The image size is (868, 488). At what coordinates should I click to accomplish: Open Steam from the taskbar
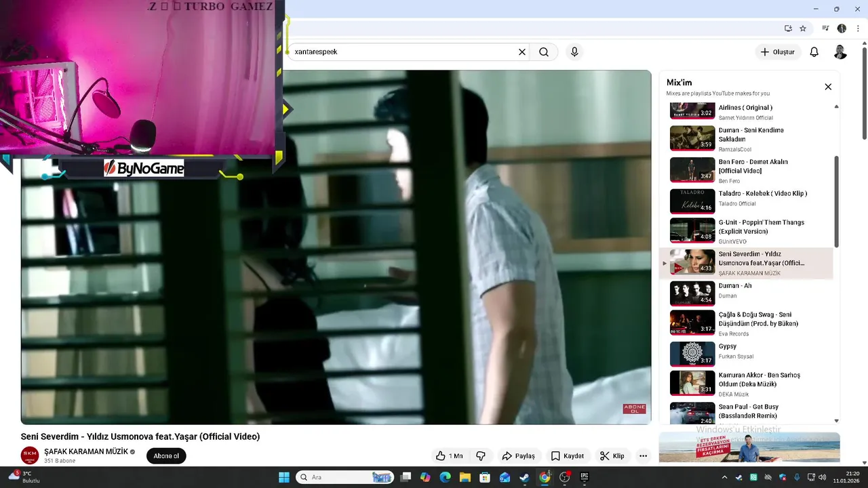[524, 477]
